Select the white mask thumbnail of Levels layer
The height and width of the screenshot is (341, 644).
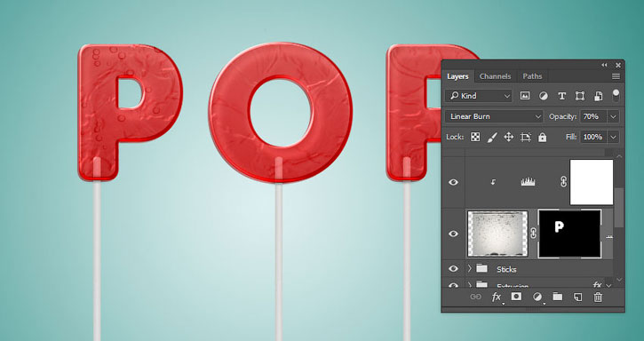click(x=592, y=182)
